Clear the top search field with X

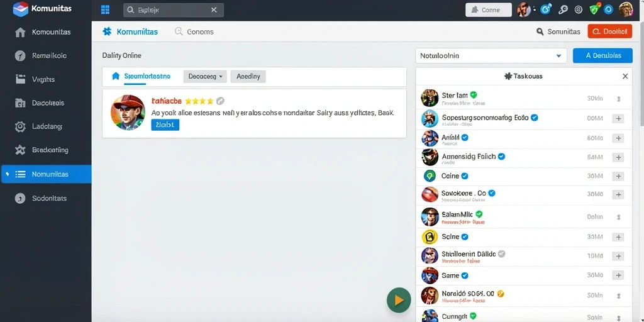pyautogui.click(x=214, y=10)
